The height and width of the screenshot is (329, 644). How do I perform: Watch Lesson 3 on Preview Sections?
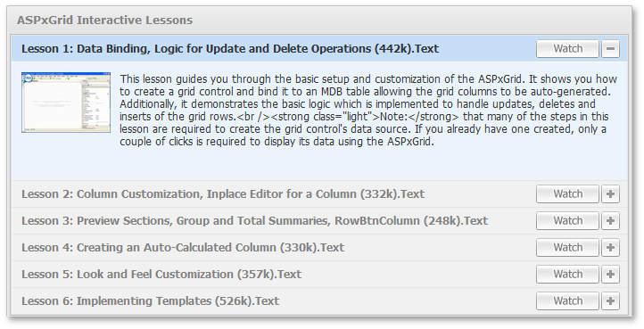tap(567, 220)
